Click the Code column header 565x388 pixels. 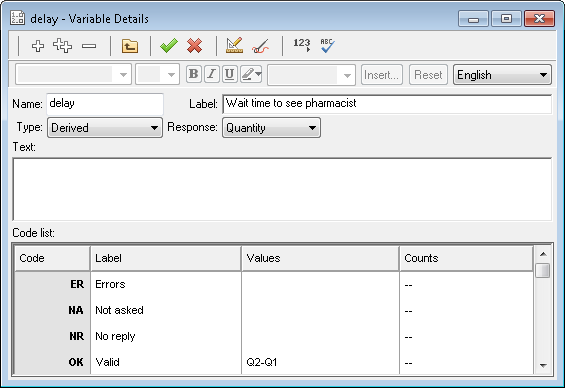pos(52,258)
